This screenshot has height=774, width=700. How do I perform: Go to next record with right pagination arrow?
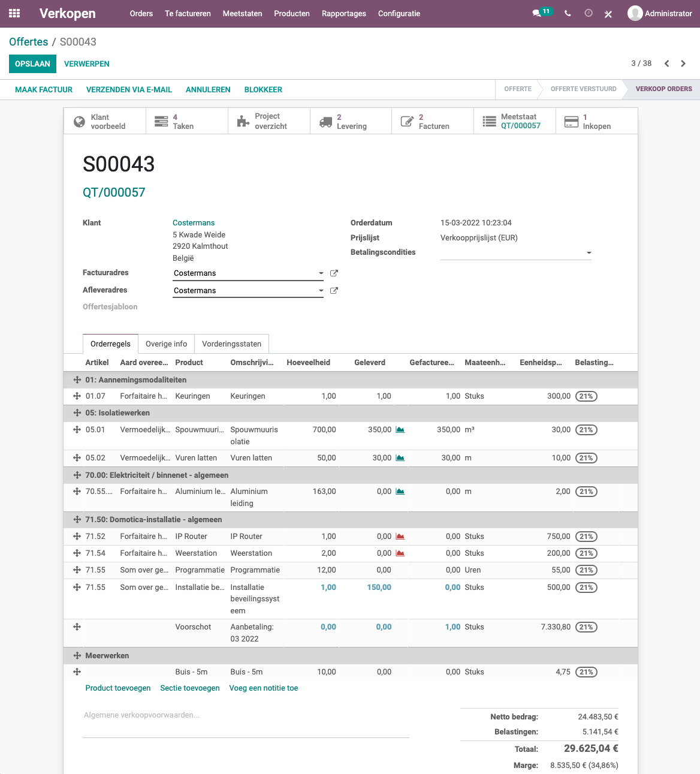tap(683, 63)
